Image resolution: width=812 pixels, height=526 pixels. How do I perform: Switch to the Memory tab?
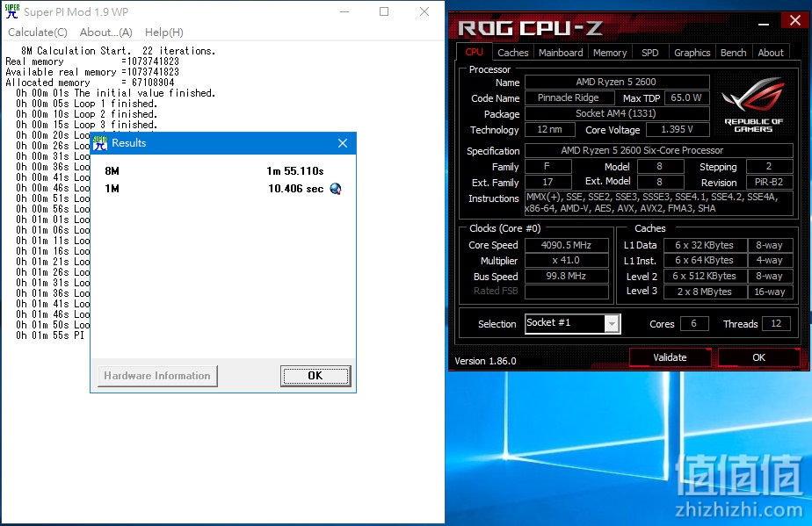click(610, 53)
